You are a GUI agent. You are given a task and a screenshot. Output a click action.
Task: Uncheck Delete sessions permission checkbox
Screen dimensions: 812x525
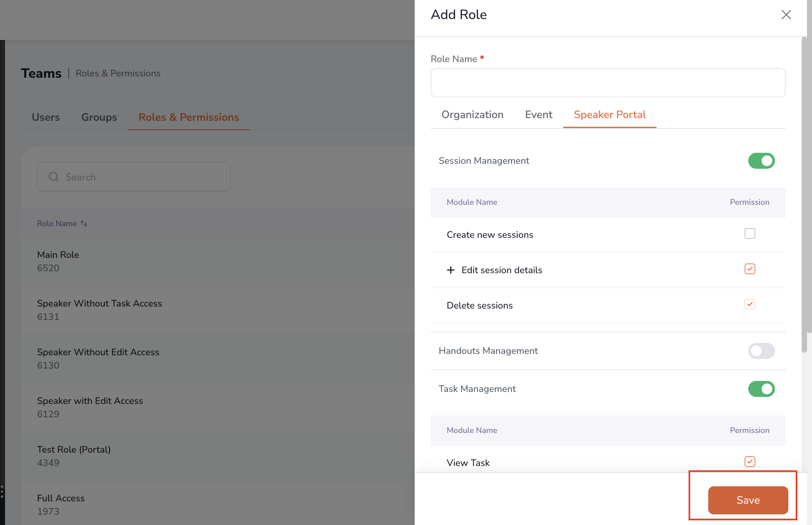750,304
